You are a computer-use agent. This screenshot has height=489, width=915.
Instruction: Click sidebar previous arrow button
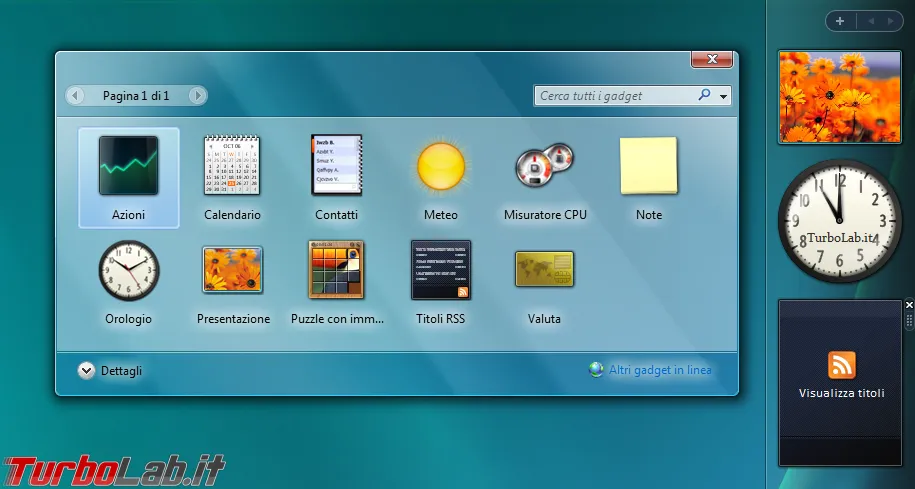[x=871, y=22]
